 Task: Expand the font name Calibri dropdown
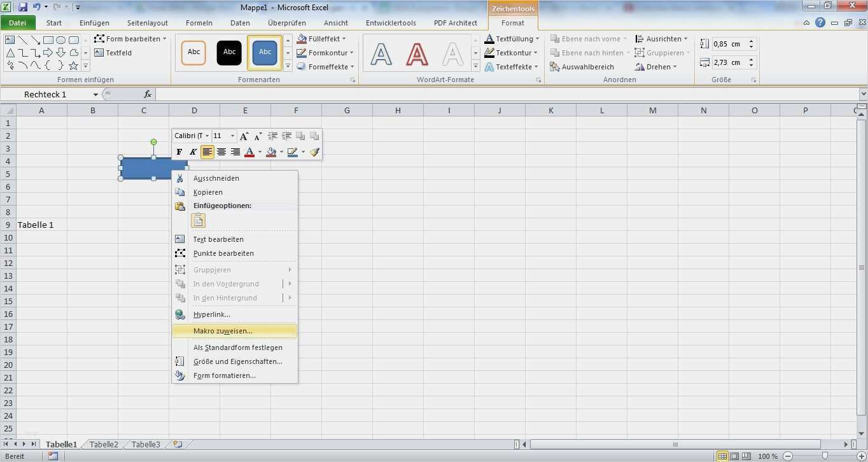click(207, 136)
